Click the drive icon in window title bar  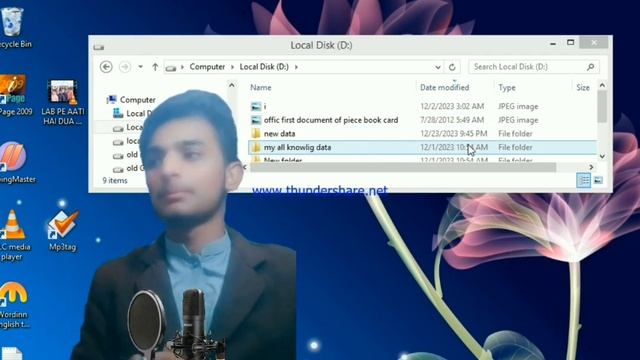coord(98,47)
